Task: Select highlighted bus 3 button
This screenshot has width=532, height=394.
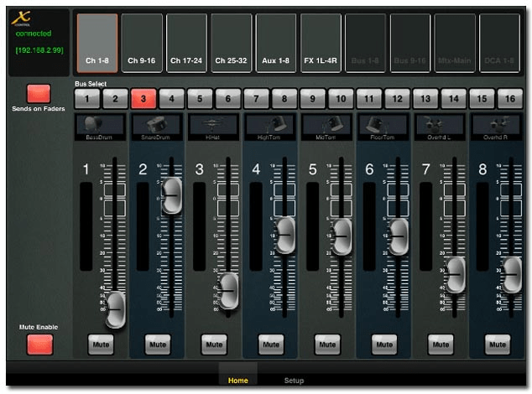Action: [x=143, y=99]
